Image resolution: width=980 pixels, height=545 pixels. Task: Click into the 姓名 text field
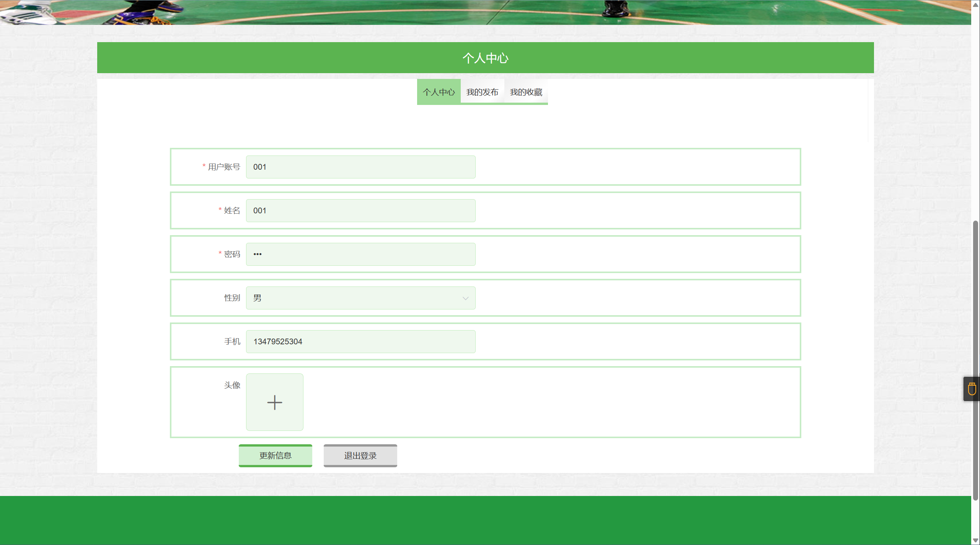pyautogui.click(x=360, y=211)
